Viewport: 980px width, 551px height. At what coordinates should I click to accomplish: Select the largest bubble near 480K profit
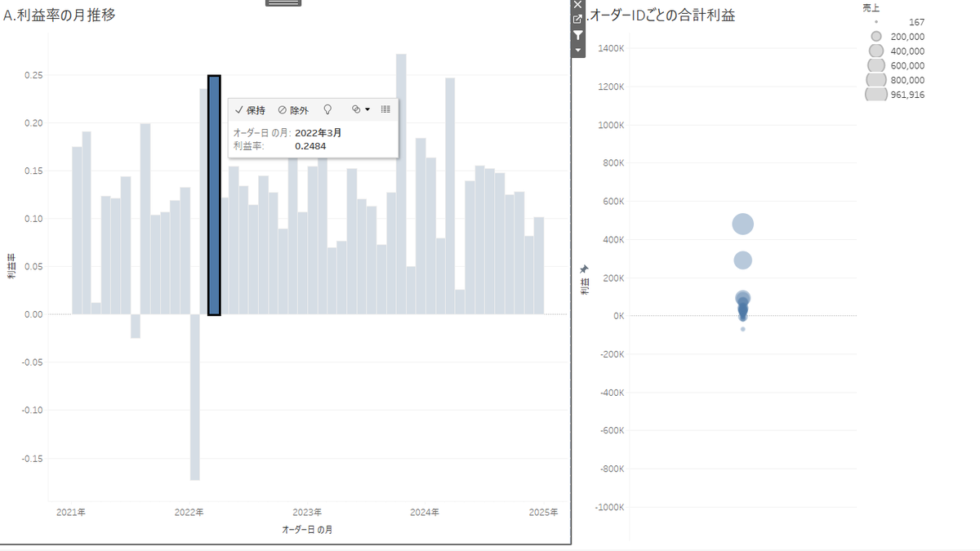pyautogui.click(x=742, y=224)
